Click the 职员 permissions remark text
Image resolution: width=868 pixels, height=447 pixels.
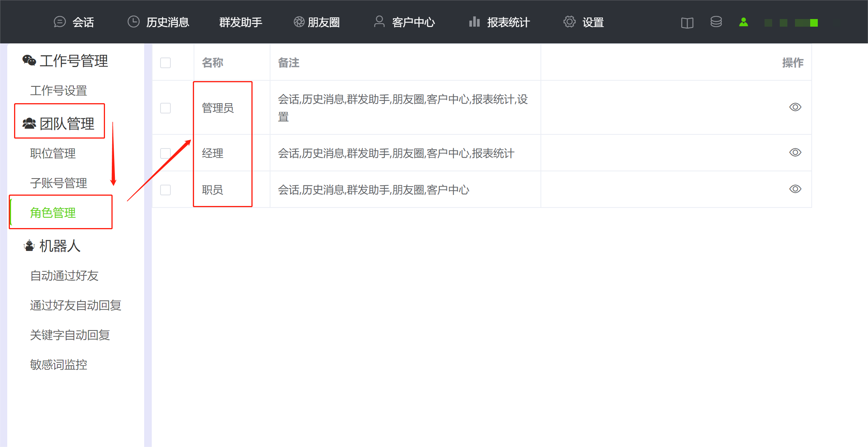(374, 190)
